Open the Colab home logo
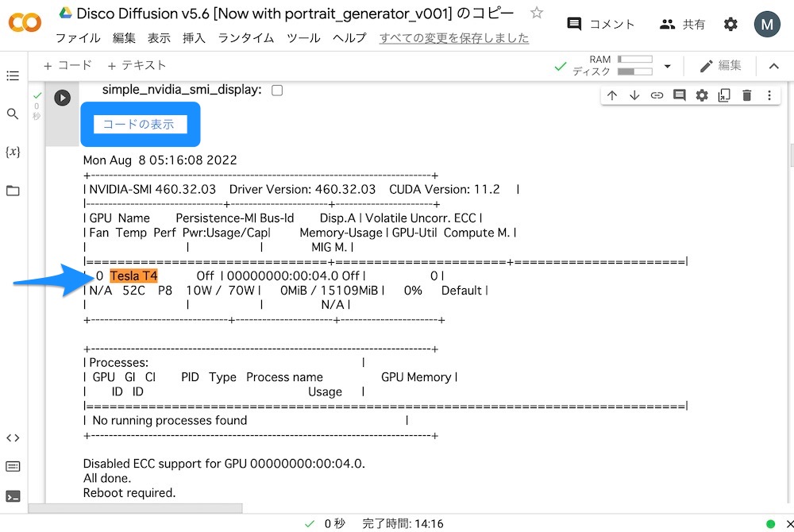 point(25,23)
